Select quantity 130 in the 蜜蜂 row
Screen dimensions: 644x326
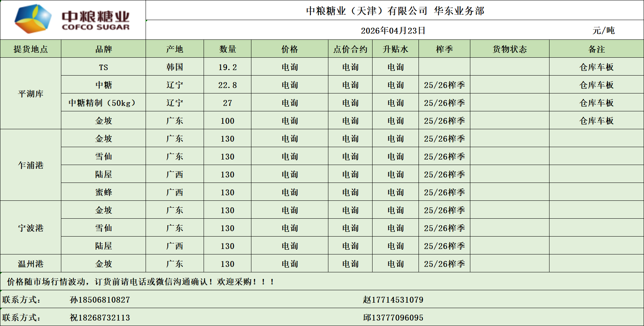click(x=228, y=192)
